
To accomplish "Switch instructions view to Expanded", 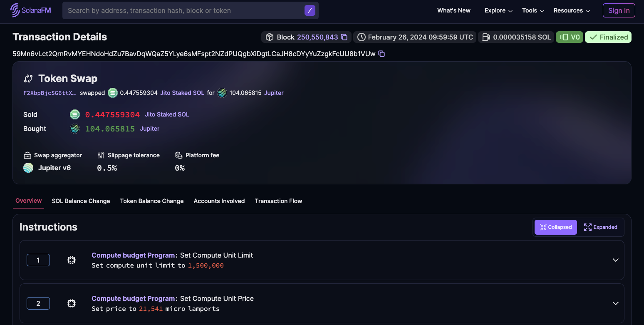I will [x=601, y=227].
